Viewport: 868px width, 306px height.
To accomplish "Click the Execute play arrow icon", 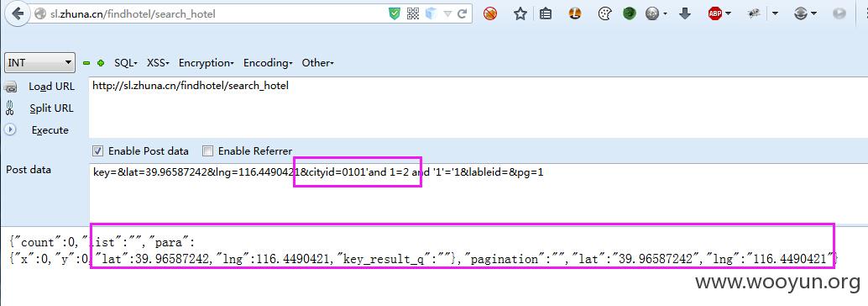I will (x=10, y=129).
